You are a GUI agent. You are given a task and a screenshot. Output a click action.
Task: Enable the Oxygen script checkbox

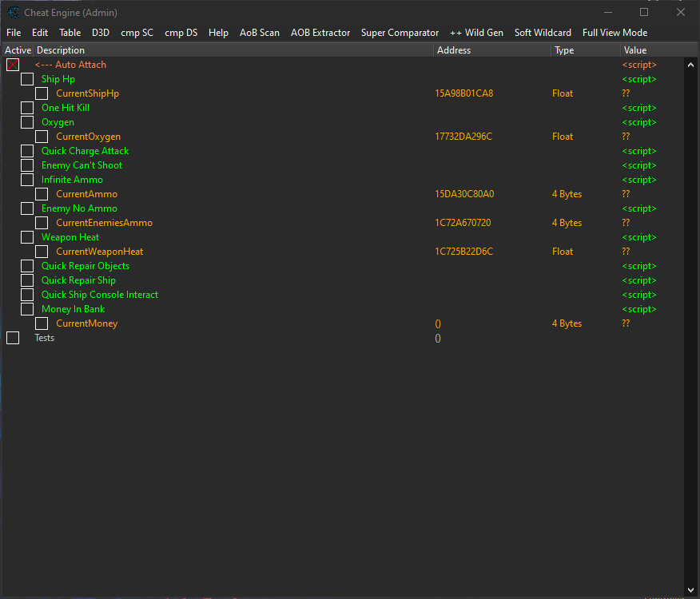pyautogui.click(x=27, y=122)
